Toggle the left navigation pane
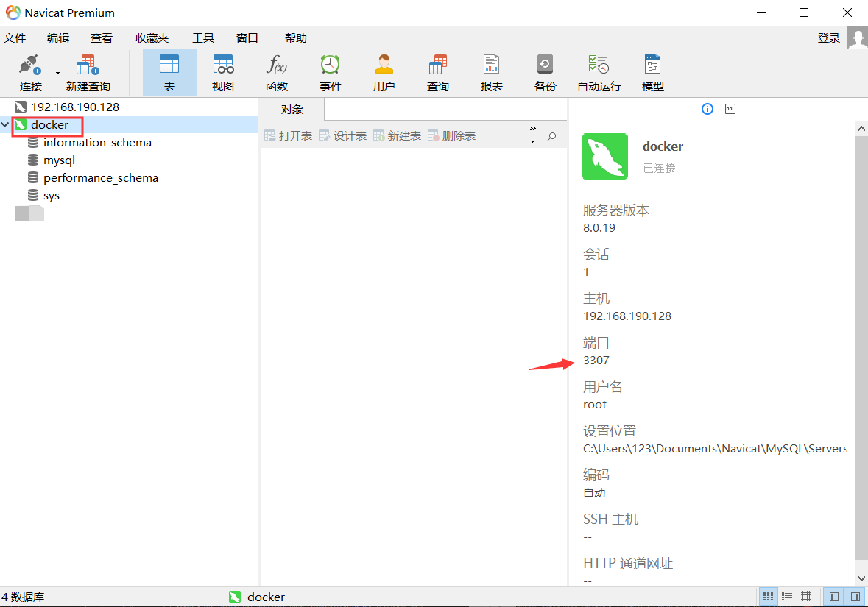Image resolution: width=868 pixels, height=607 pixels. tap(833, 597)
